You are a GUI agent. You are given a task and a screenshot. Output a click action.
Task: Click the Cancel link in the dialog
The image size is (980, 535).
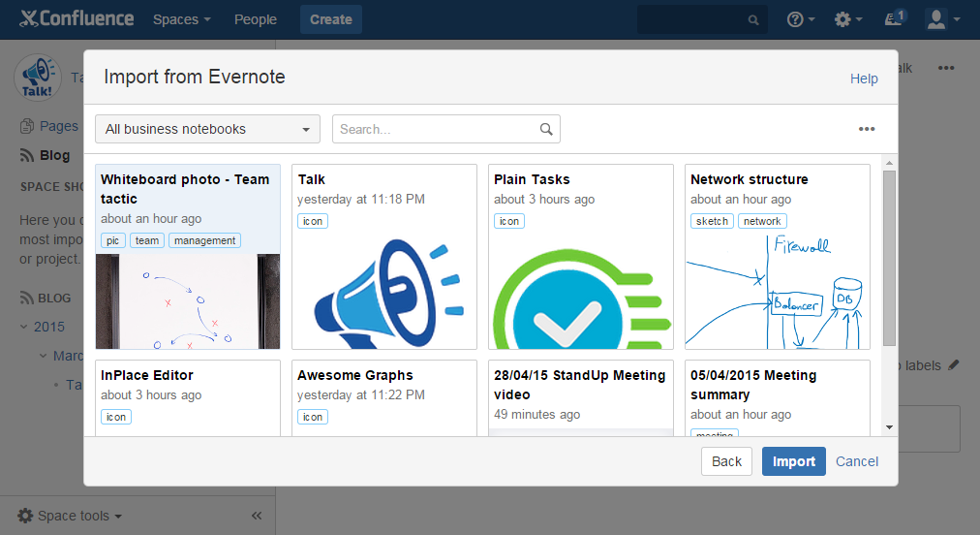point(857,461)
